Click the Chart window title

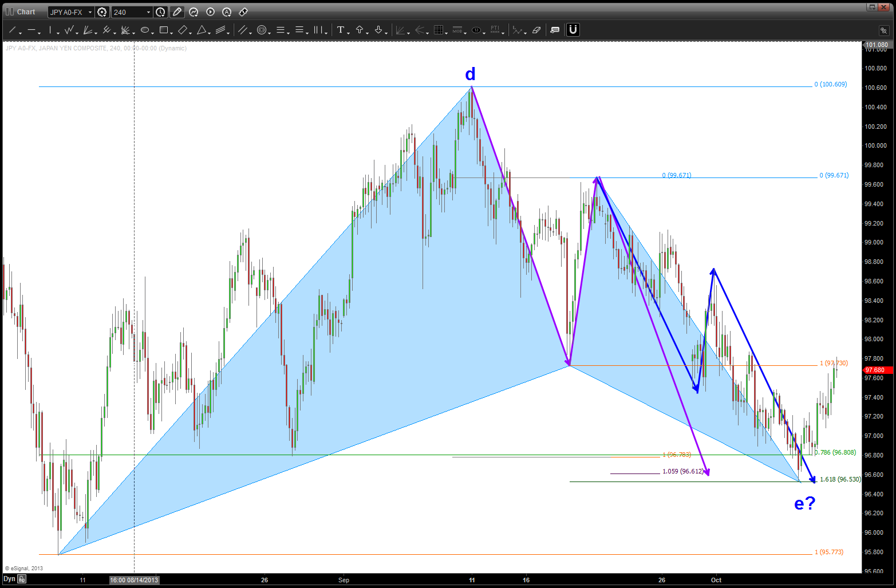tap(26, 12)
